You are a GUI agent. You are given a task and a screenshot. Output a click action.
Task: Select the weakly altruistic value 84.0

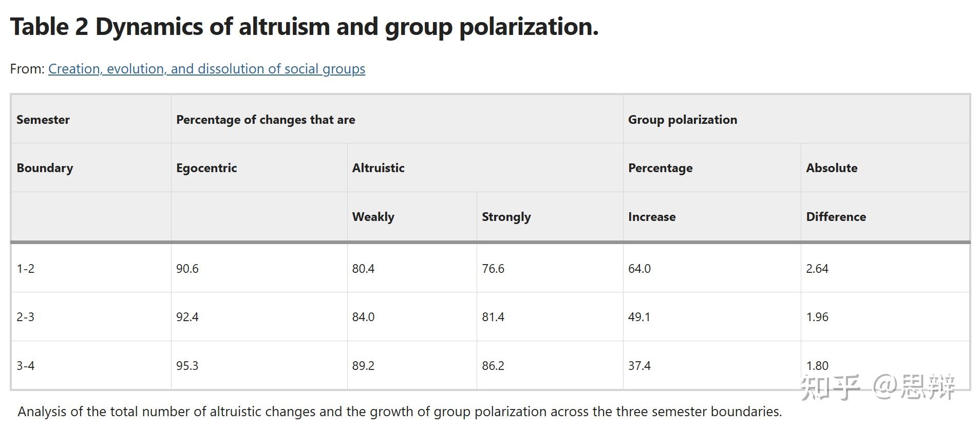(363, 317)
